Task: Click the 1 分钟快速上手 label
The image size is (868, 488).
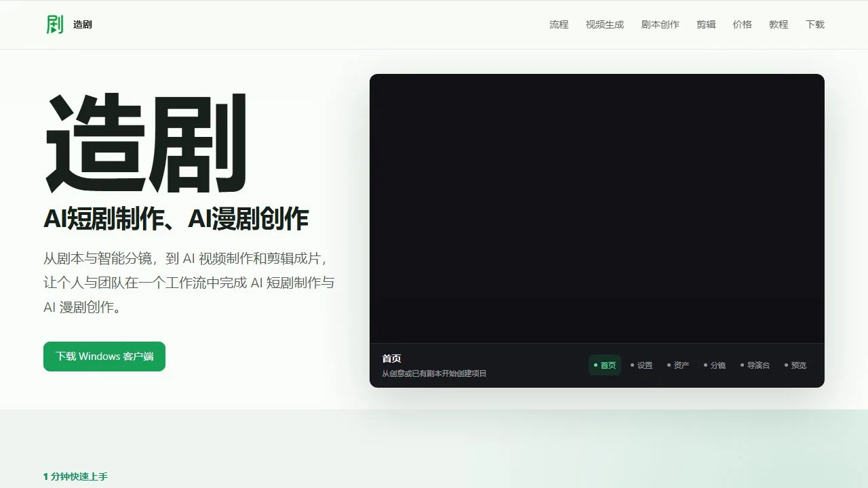Action: (x=75, y=476)
